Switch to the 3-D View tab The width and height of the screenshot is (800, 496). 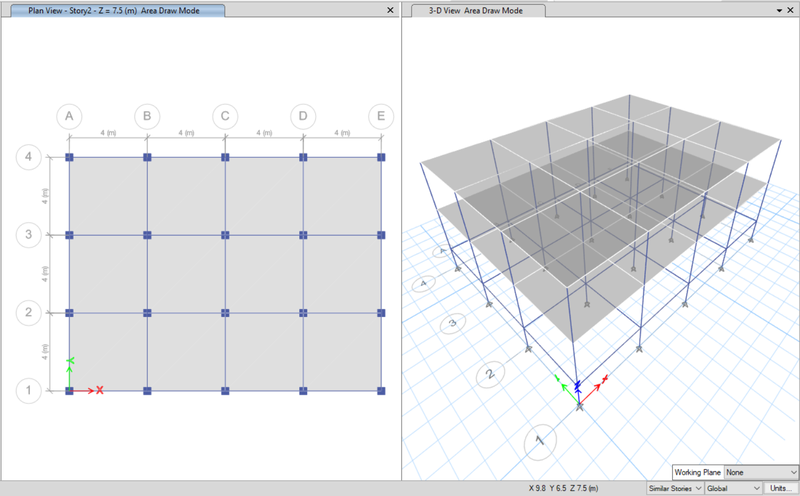pyautogui.click(x=478, y=10)
